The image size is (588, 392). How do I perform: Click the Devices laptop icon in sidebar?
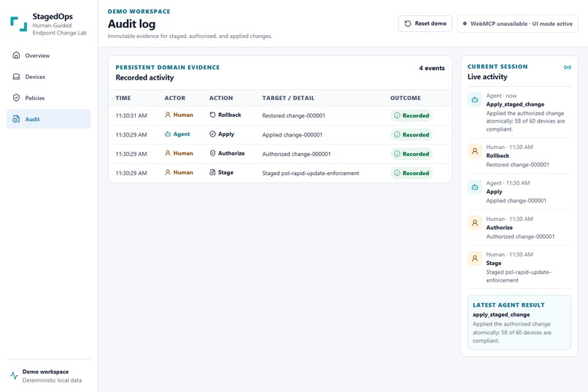[x=16, y=77]
